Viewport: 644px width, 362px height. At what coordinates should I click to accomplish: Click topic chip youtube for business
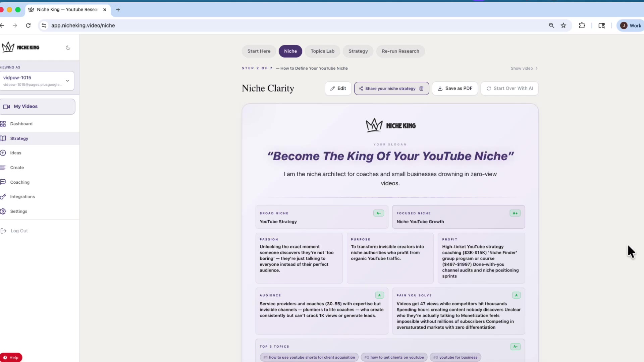tap(455, 357)
